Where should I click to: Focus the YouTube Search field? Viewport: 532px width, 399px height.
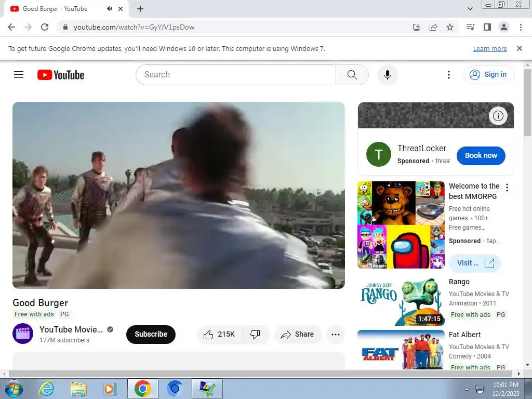click(x=236, y=75)
